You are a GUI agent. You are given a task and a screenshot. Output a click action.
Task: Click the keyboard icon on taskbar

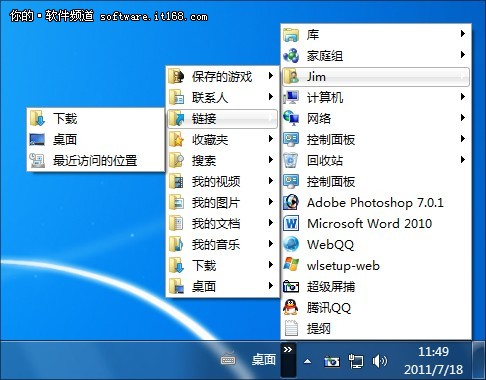pyautogui.click(x=228, y=359)
